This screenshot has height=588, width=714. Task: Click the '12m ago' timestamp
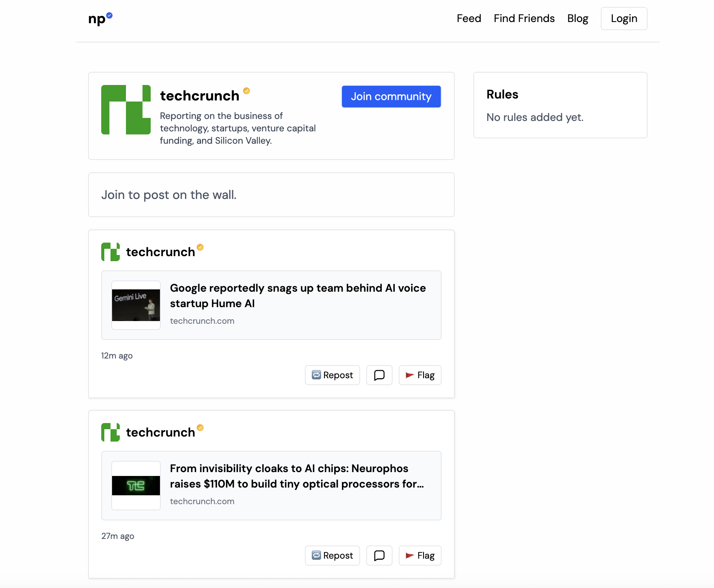coord(117,356)
